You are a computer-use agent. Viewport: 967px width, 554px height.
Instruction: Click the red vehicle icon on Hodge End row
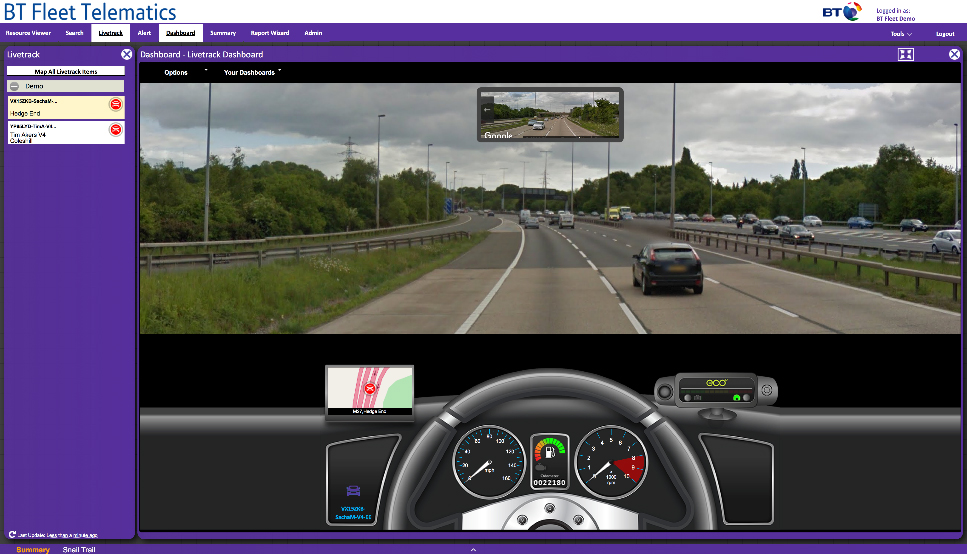pyautogui.click(x=115, y=104)
